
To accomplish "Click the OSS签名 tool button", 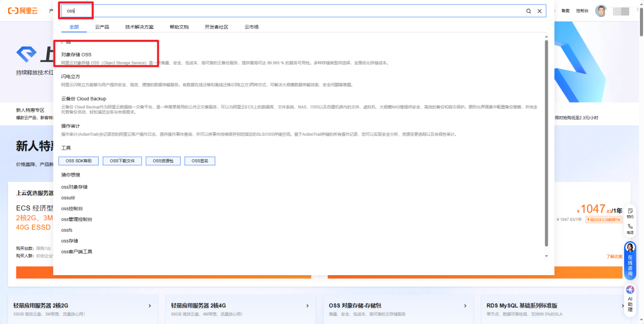I will coord(200,161).
